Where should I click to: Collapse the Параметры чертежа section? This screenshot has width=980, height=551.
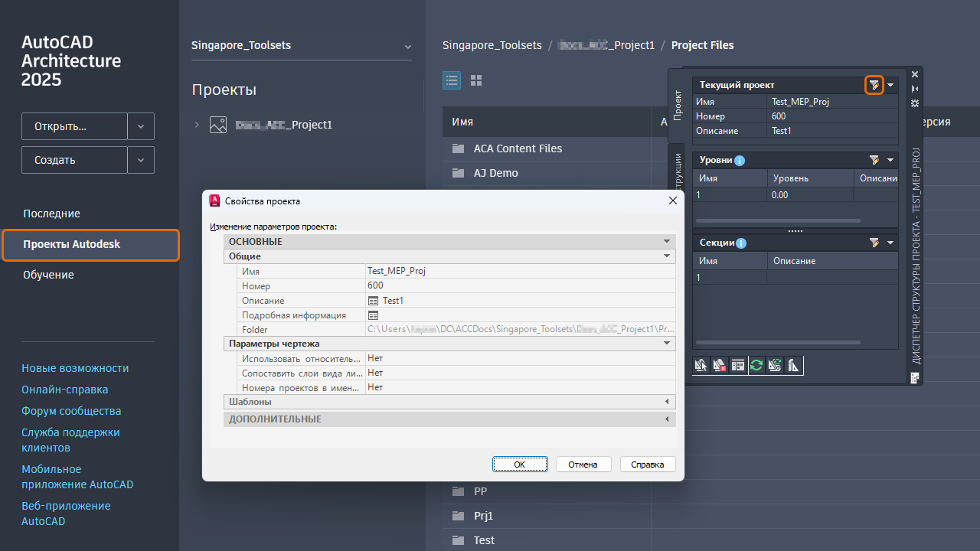667,344
